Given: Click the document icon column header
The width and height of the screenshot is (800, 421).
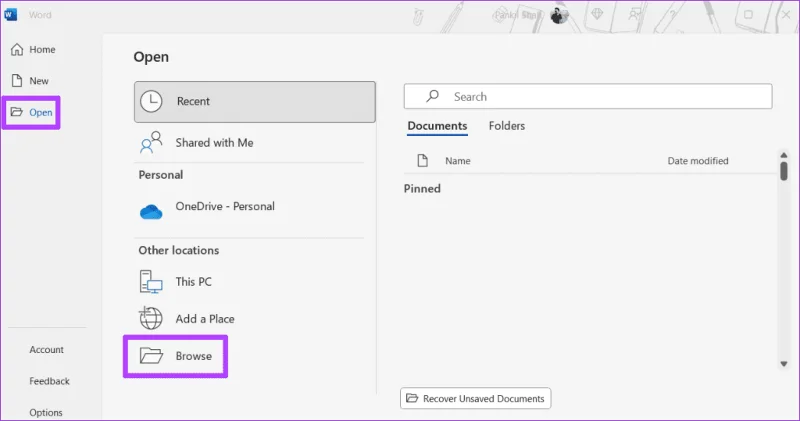Looking at the screenshot, I should click(422, 161).
